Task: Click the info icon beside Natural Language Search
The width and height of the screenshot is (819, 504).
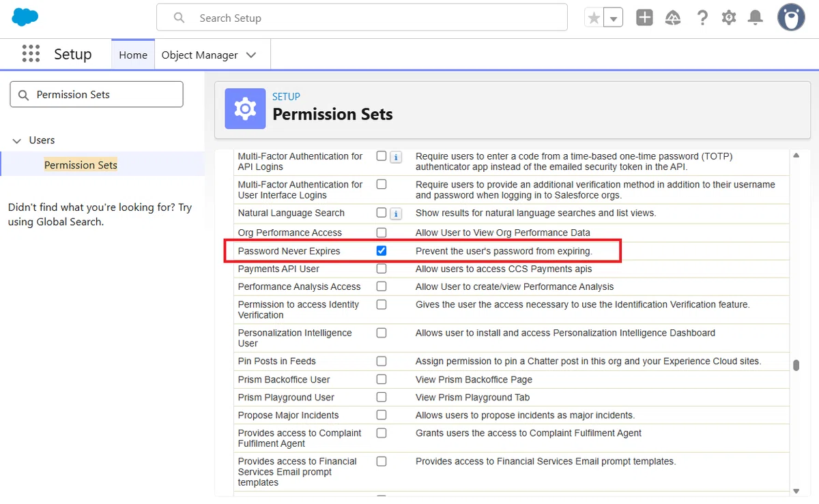Action: (x=396, y=213)
